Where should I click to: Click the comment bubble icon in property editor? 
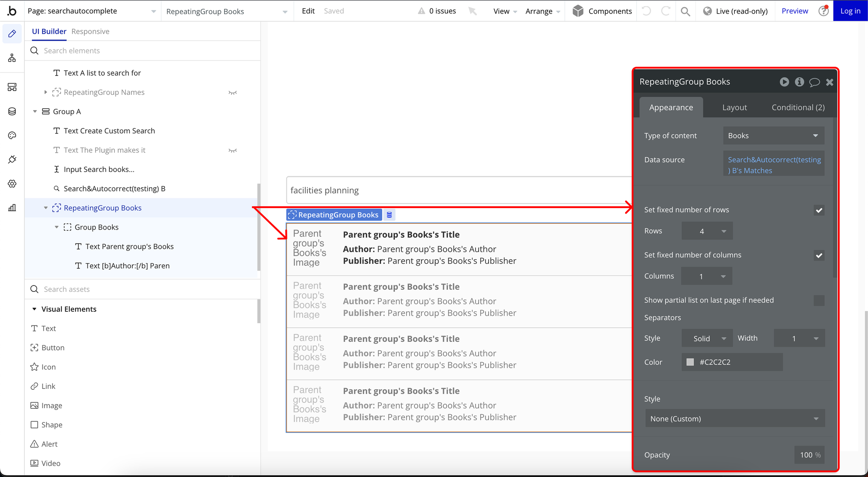pyautogui.click(x=814, y=82)
